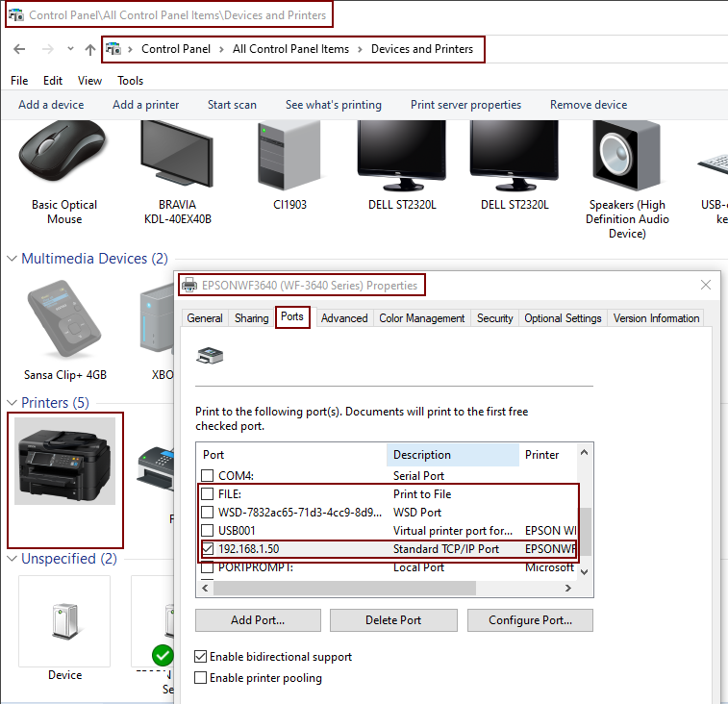The width and height of the screenshot is (728, 704).
Task: Switch to the Advanced tab
Action: click(x=344, y=318)
